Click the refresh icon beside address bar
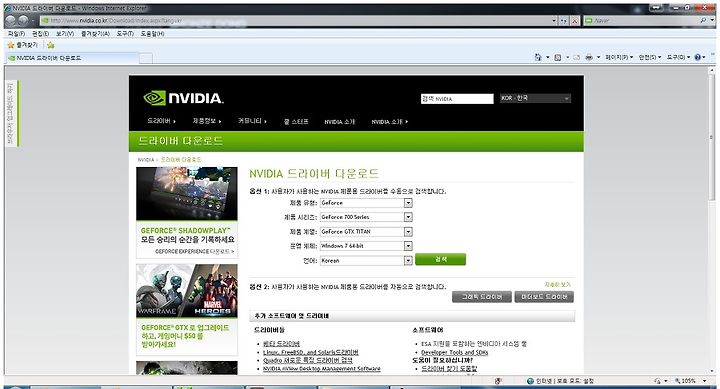Screen dimensions: 720x389 click(x=564, y=21)
